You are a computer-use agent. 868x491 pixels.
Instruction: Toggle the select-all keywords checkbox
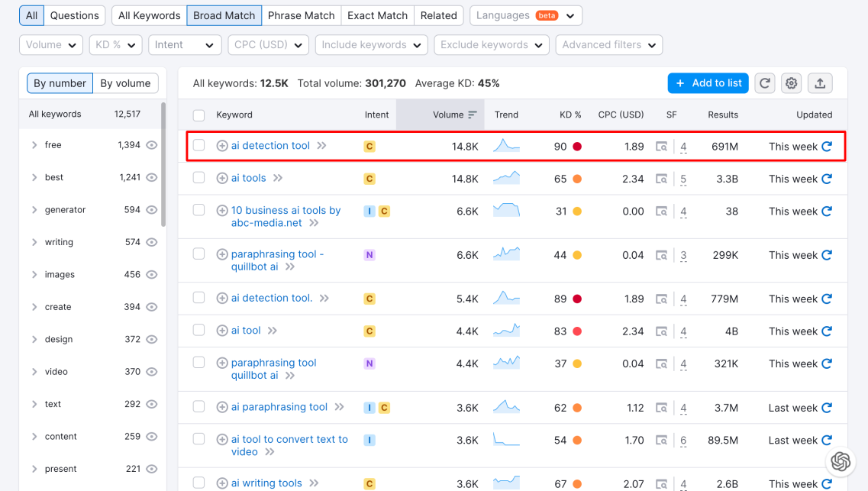199,115
